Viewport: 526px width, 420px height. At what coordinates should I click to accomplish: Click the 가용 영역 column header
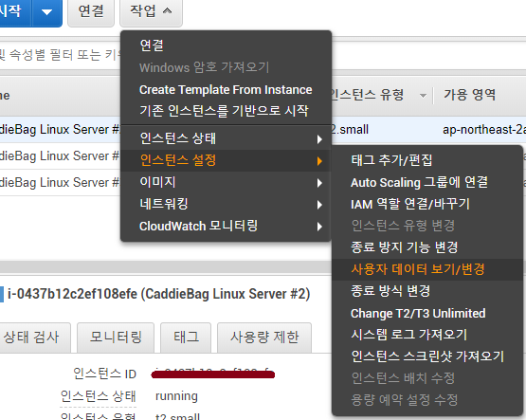(470, 95)
